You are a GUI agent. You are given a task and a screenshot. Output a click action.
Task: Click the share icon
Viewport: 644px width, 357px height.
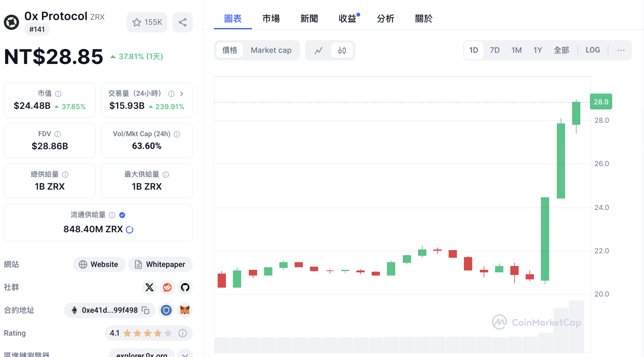tap(183, 22)
